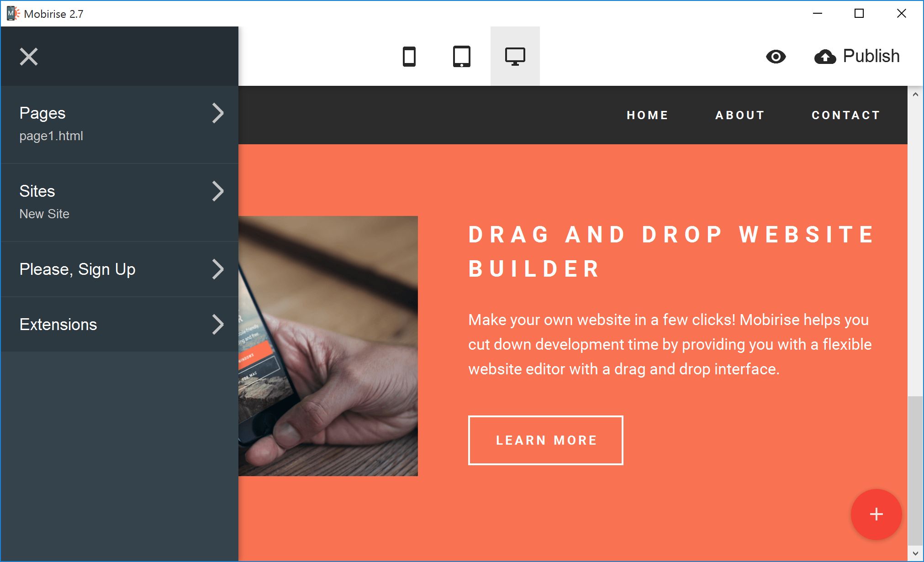Viewport: 924px width, 562px height.
Task: Select New Site under Sites
Action: [x=44, y=213]
